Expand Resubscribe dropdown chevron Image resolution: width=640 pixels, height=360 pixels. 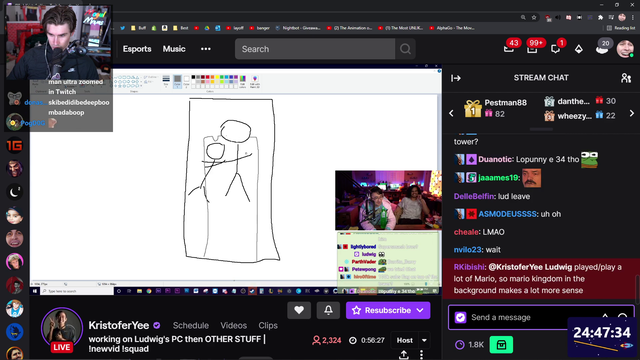click(x=420, y=310)
